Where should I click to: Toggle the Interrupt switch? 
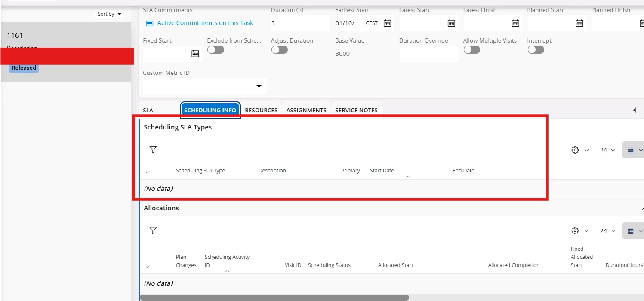[536, 50]
